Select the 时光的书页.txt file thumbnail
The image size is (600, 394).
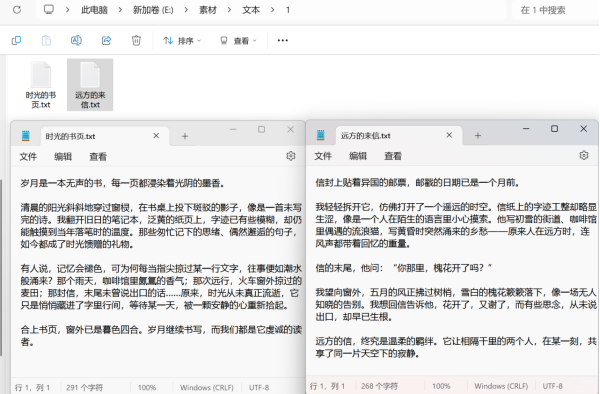(41, 85)
